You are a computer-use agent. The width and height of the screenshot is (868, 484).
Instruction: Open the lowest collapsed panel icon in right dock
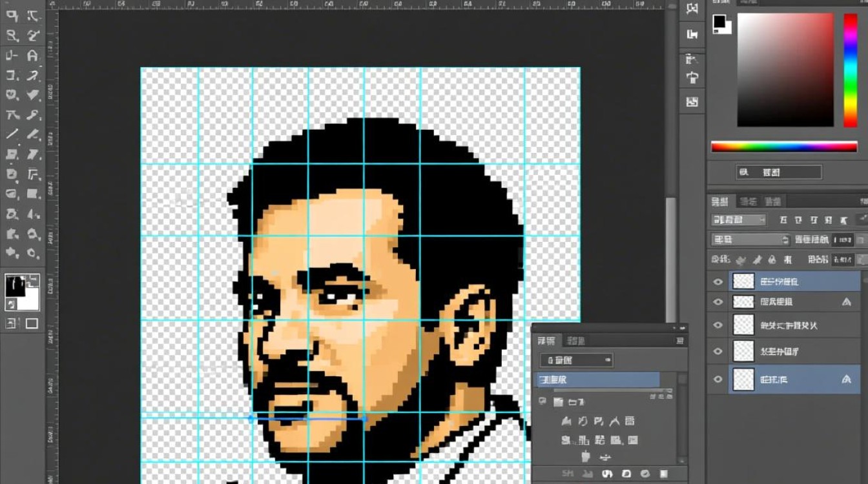692,101
